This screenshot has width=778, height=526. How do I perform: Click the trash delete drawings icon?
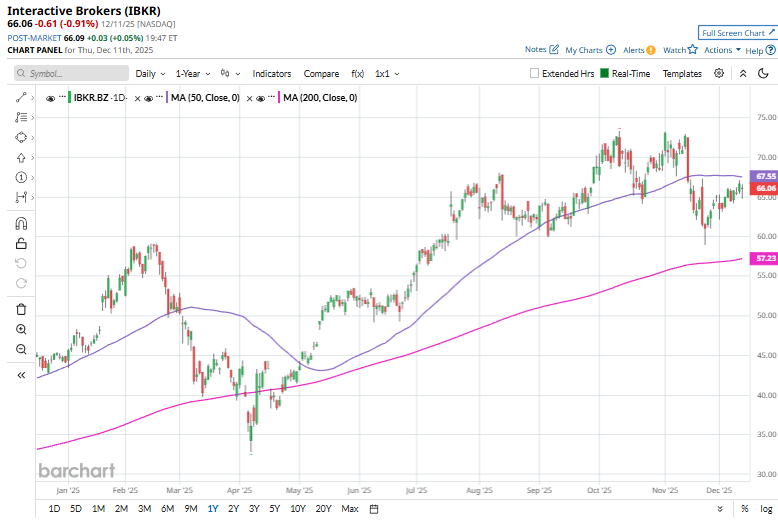tap(21, 309)
